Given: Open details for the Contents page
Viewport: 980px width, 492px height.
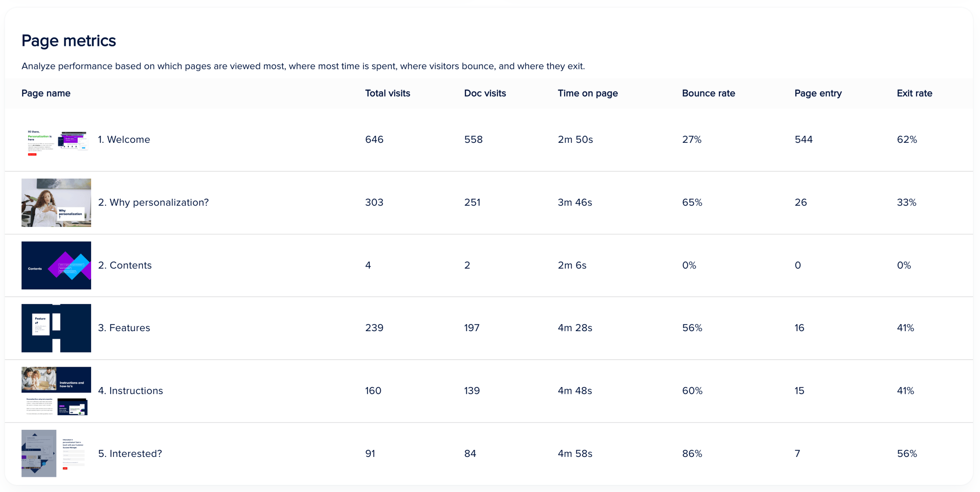Looking at the screenshot, I should tap(125, 265).
